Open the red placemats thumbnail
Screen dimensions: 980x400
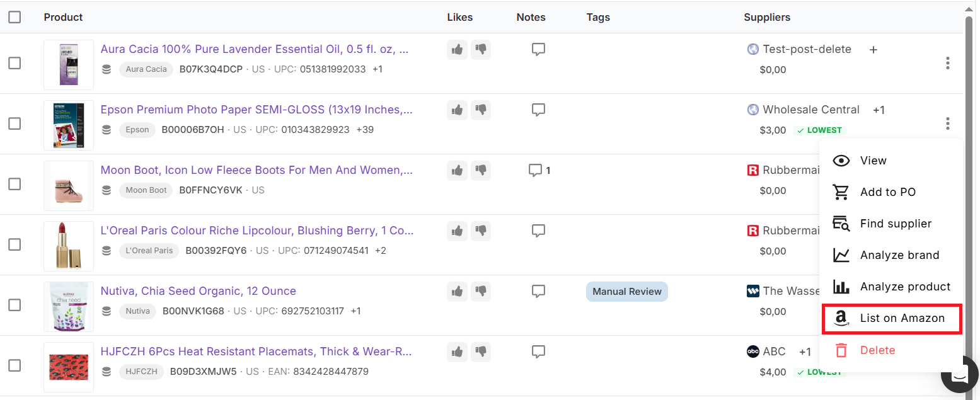[x=69, y=367]
